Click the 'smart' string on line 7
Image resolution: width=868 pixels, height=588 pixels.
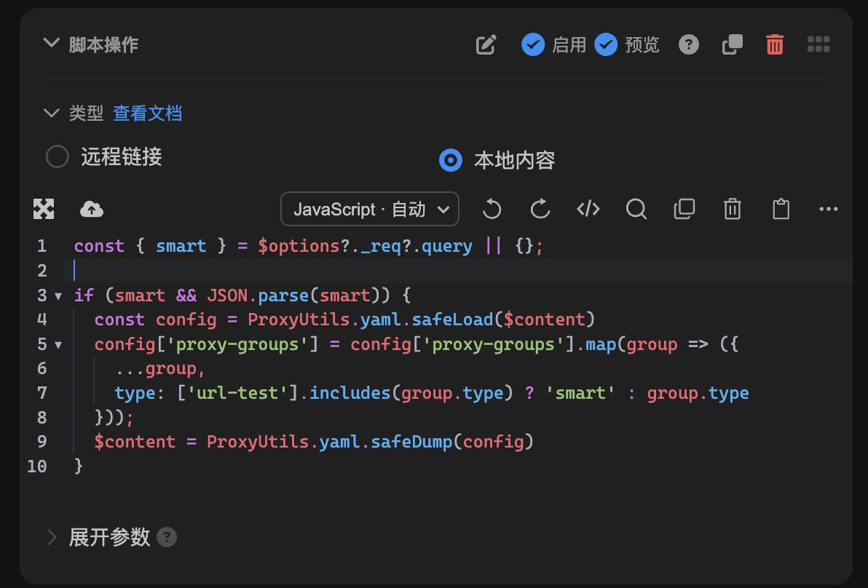coord(580,393)
